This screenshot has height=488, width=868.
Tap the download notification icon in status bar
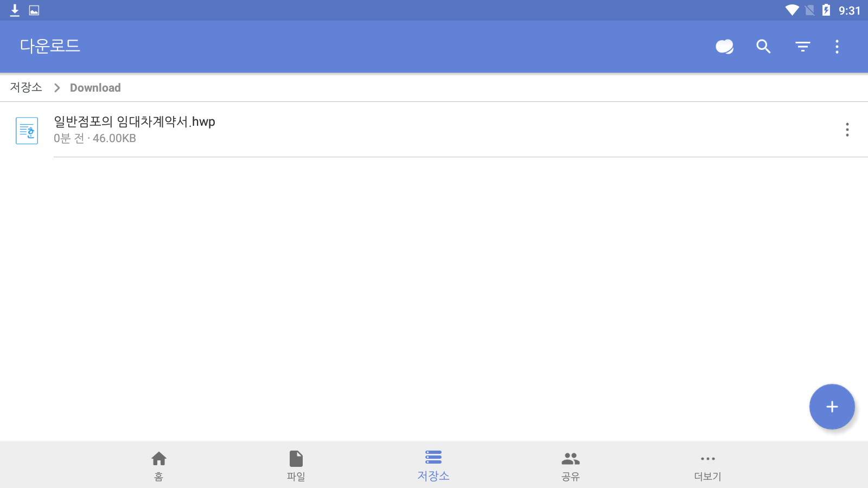tap(15, 10)
